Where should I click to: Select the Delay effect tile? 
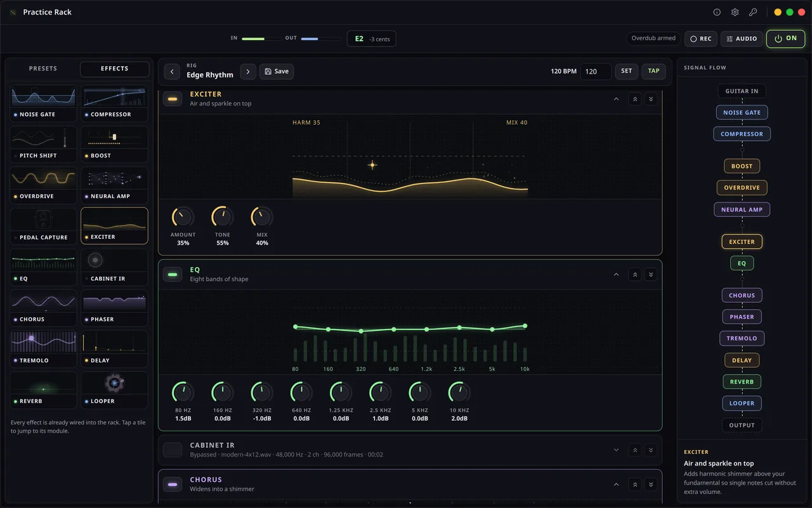(114, 349)
